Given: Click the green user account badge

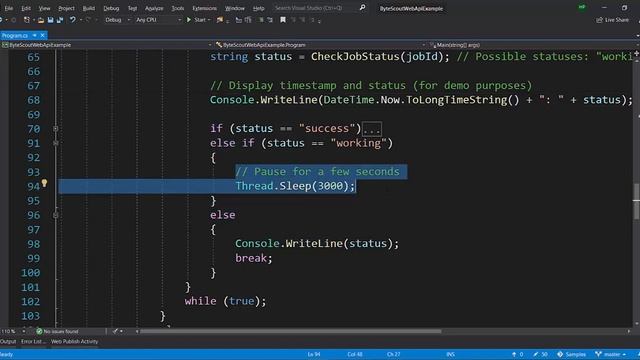Looking at the screenshot, I should coord(582,7).
